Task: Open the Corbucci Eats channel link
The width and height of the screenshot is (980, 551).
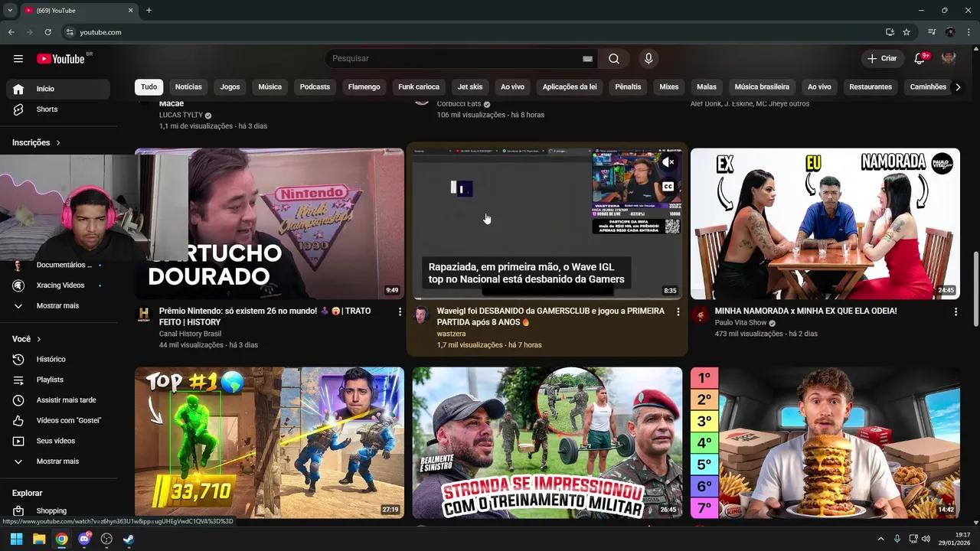Action: click(x=458, y=104)
